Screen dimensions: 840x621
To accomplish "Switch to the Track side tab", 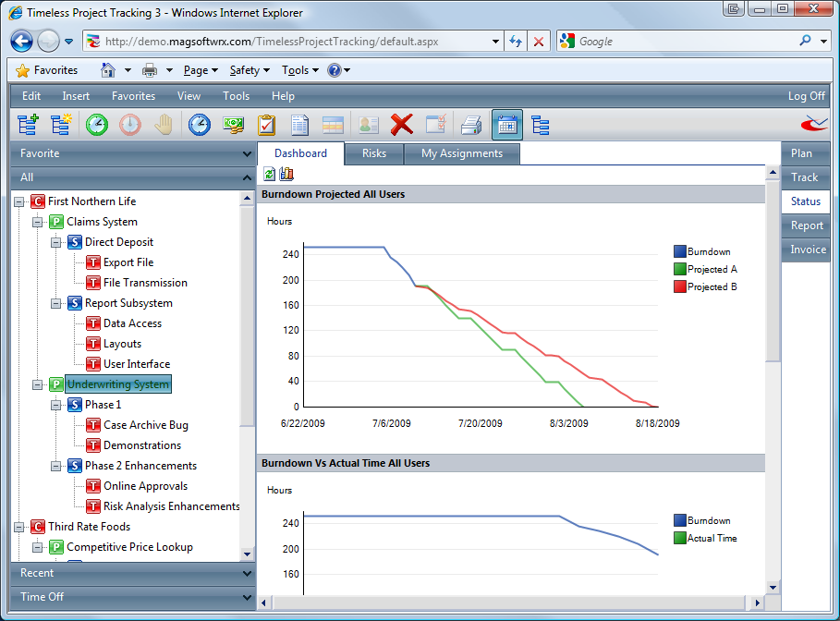I will [x=805, y=177].
